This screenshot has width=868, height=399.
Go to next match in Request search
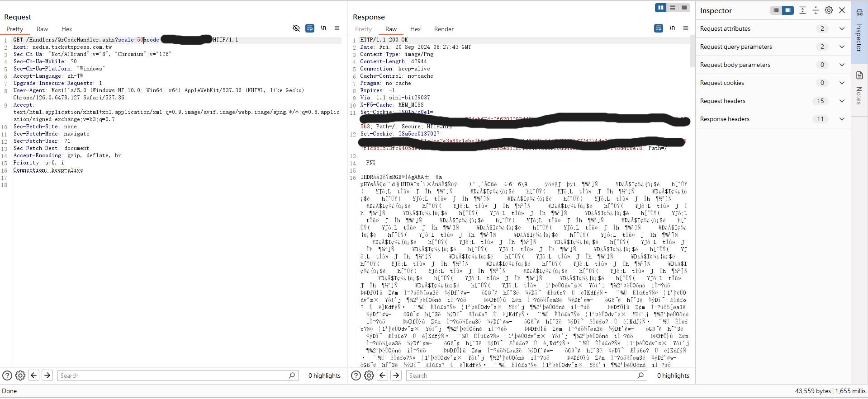click(x=47, y=376)
